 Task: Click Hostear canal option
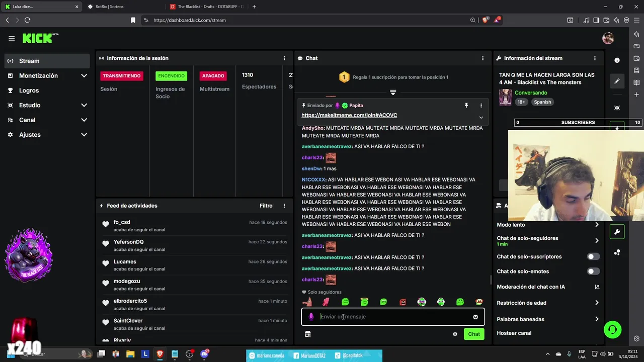(514, 333)
